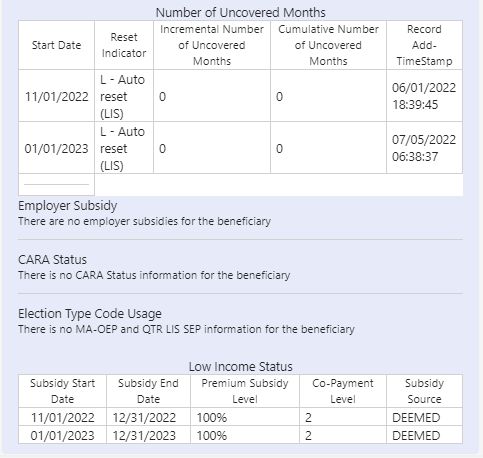Click the Low Income Status table title
The image size is (483, 458).
[x=241, y=367]
